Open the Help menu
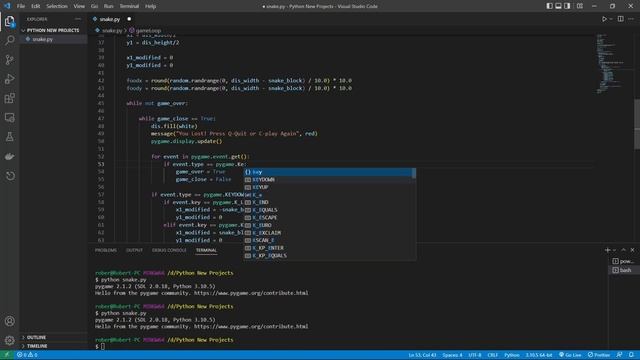This screenshot has height=360, width=640. click(151, 6)
